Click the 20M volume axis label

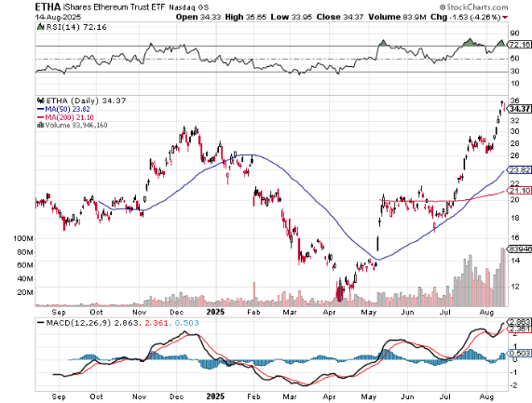click(x=25, y=292)
